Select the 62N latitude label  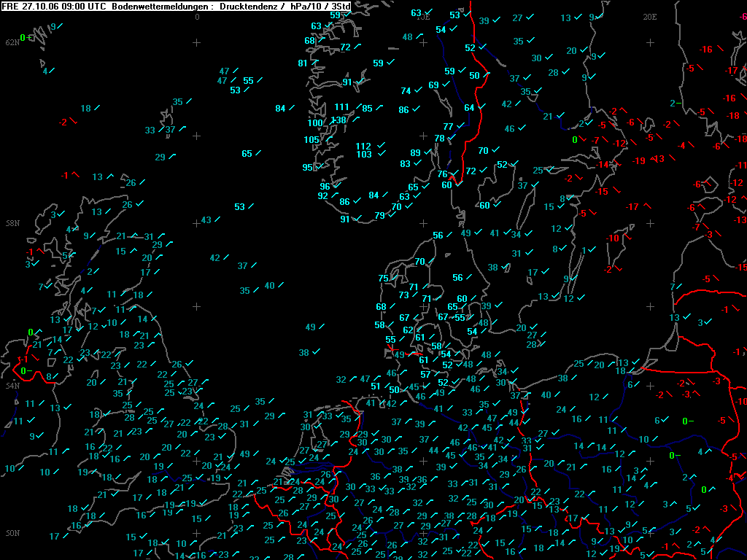[x=12, y=42]
